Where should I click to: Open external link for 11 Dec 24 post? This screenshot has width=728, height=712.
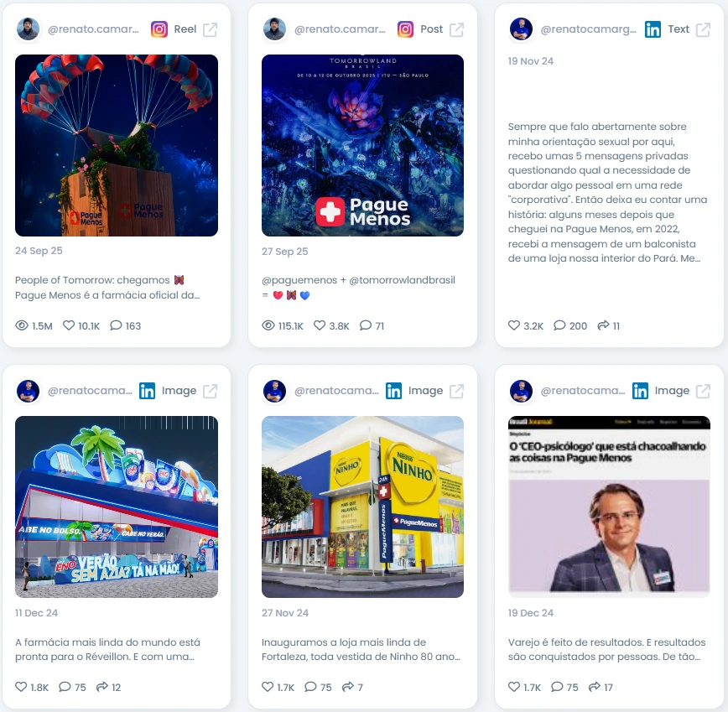pyautogui.click(x=211, y=392)
